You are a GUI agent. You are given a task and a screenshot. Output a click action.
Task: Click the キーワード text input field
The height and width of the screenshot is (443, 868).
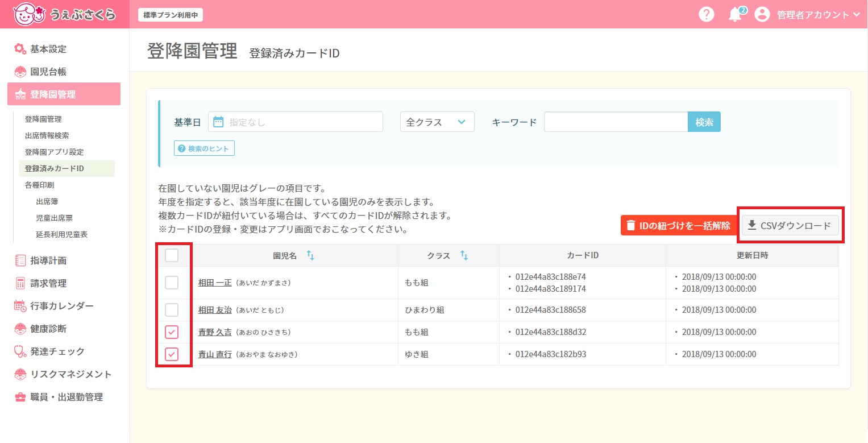click(616, 122)
